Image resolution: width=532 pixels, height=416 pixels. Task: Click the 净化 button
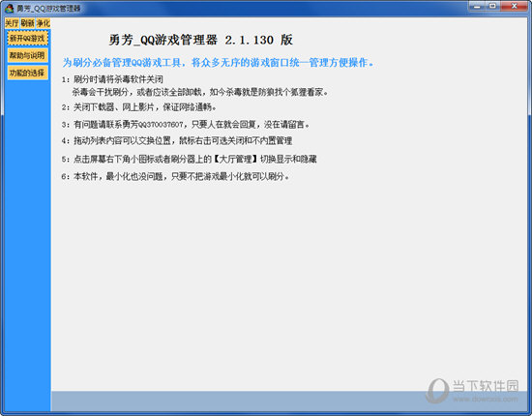(x=44, y=23)
